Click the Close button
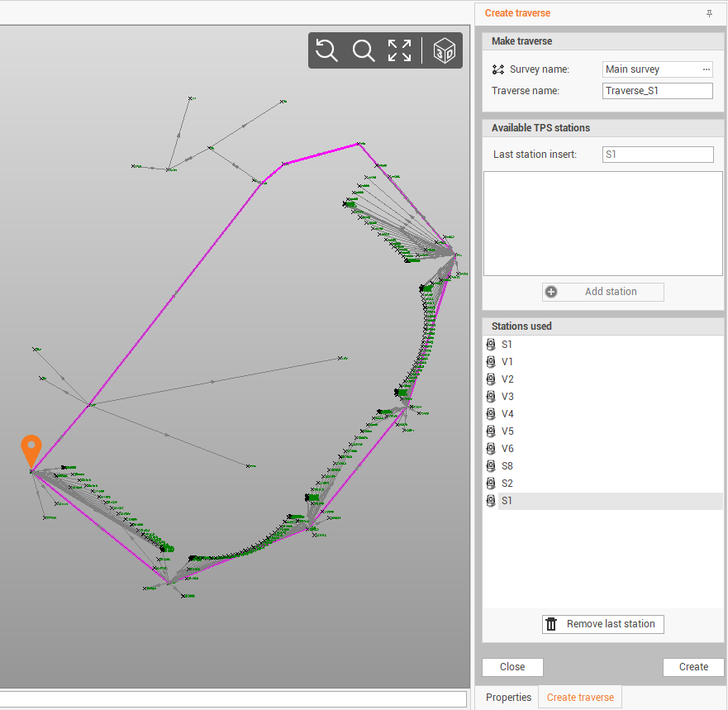Viewport: 728px width, 710px height. (512, 667)
